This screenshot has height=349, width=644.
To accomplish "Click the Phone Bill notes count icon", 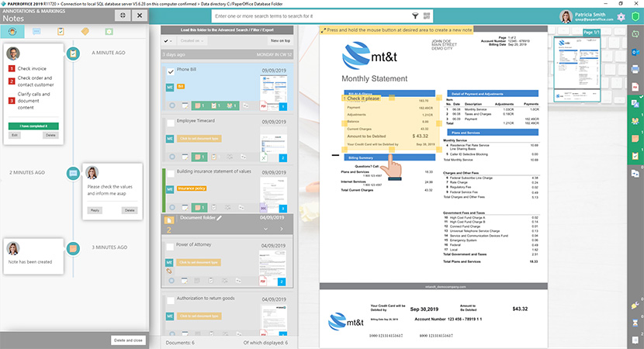I will click(x=199, y=106).
